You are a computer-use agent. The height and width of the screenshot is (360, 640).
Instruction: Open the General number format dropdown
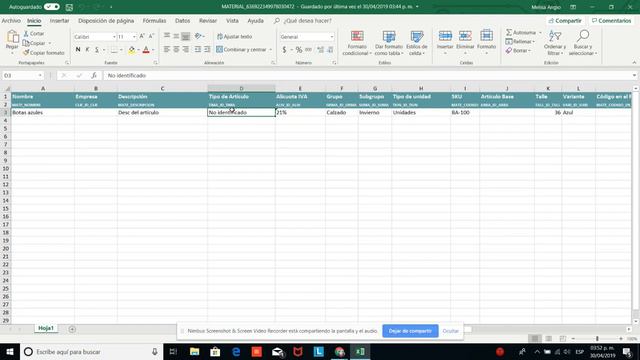point(331,37)
